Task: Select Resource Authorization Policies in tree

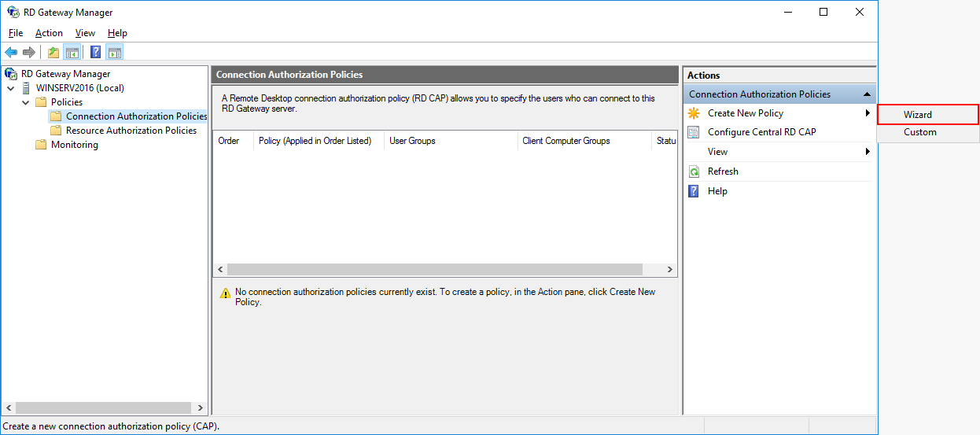Action: click(x=131, y=131)
